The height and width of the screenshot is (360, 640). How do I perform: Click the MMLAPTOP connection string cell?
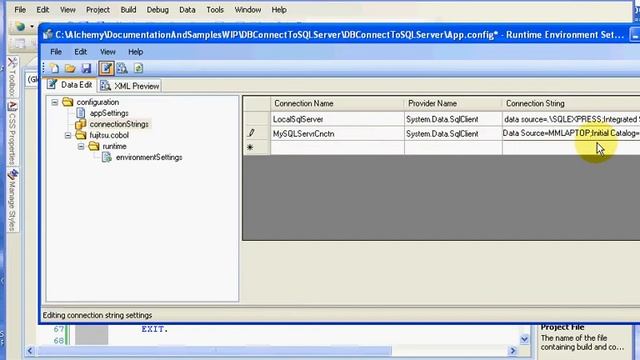[571, 133]
